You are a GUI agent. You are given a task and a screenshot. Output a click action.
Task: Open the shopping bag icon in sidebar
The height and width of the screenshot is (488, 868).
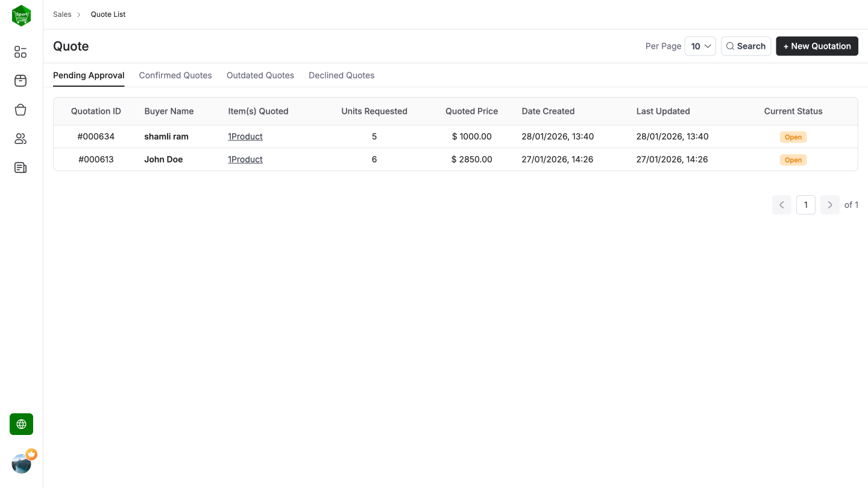click(20, 110)
